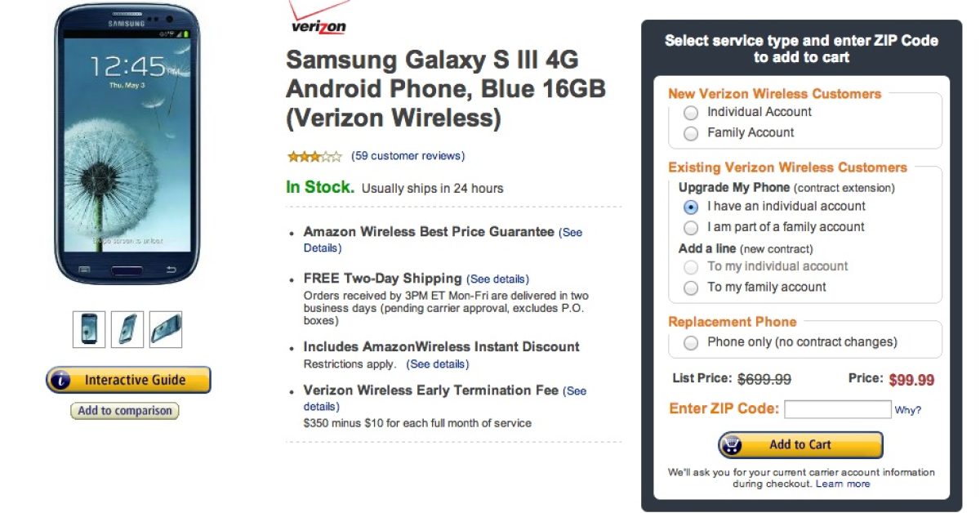Click the star rating icons

314,156
